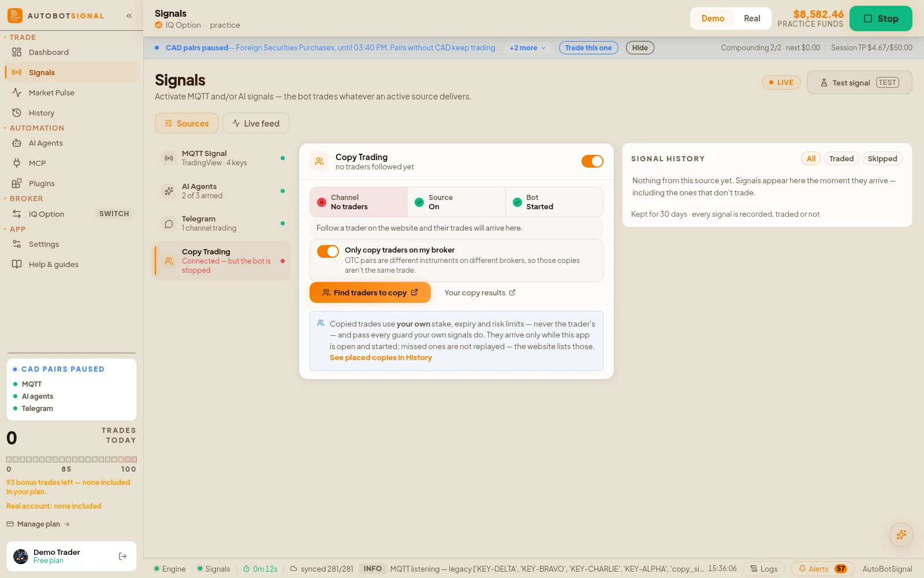This screenshot has height=578, width=924.
Task: Switch to Real account mode
Action: pos(752,18)
